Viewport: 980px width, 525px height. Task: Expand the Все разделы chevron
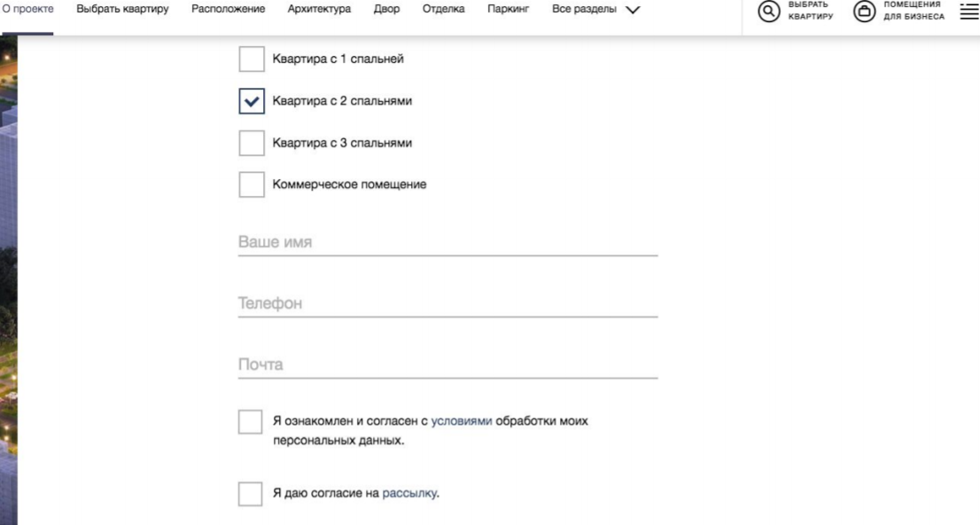pos(634,10)
